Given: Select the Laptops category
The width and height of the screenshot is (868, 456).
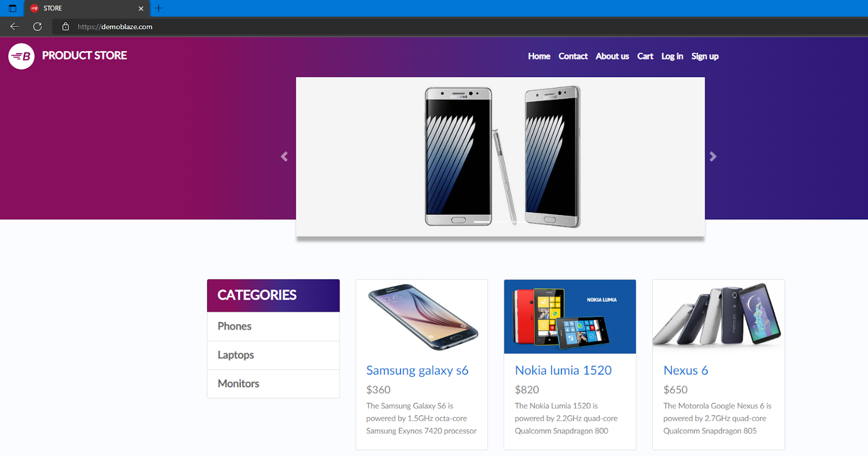Looking at the screenshot, I should [x=273, y=355].
